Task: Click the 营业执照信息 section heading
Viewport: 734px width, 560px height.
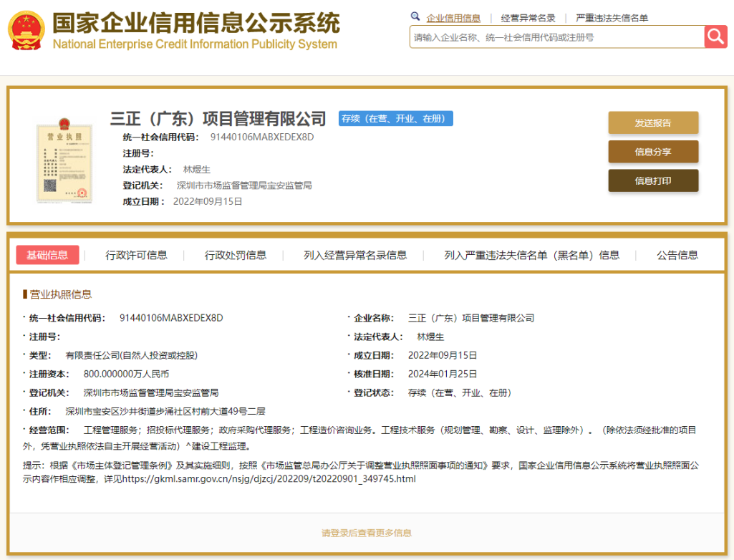Action: tap(60, 294)
